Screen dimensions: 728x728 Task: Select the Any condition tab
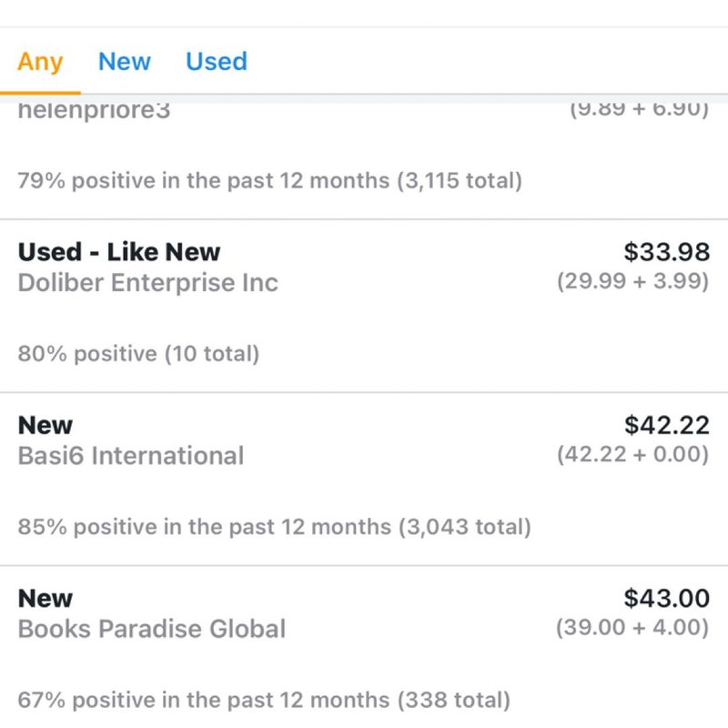[40, 62]
